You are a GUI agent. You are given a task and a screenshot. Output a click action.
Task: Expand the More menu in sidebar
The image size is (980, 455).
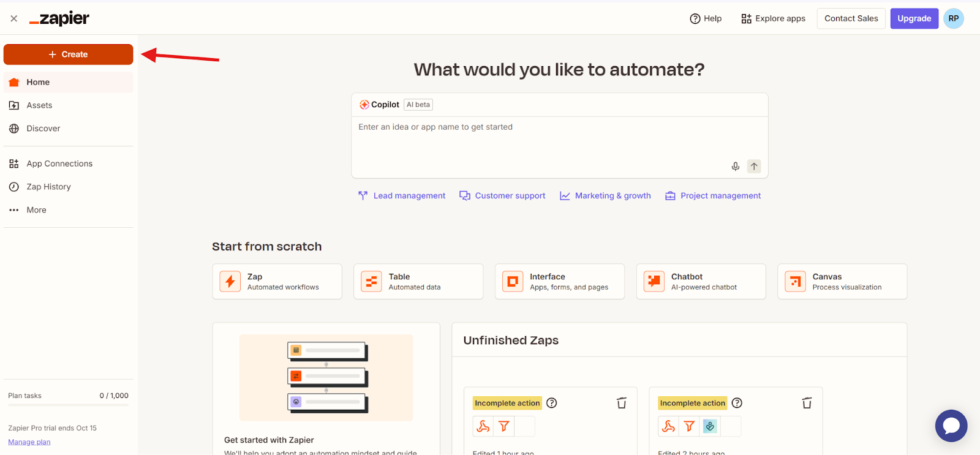pos(68,210)
